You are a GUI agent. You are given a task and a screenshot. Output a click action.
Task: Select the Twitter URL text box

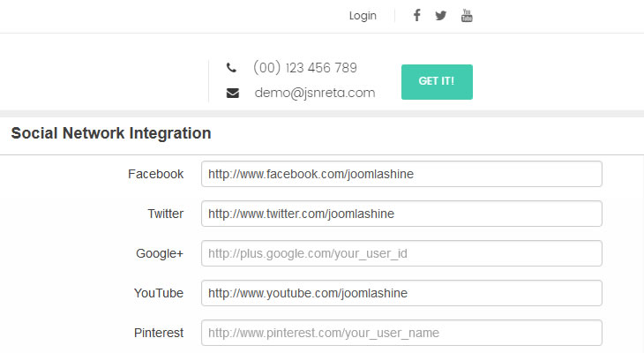click(401, 214)
